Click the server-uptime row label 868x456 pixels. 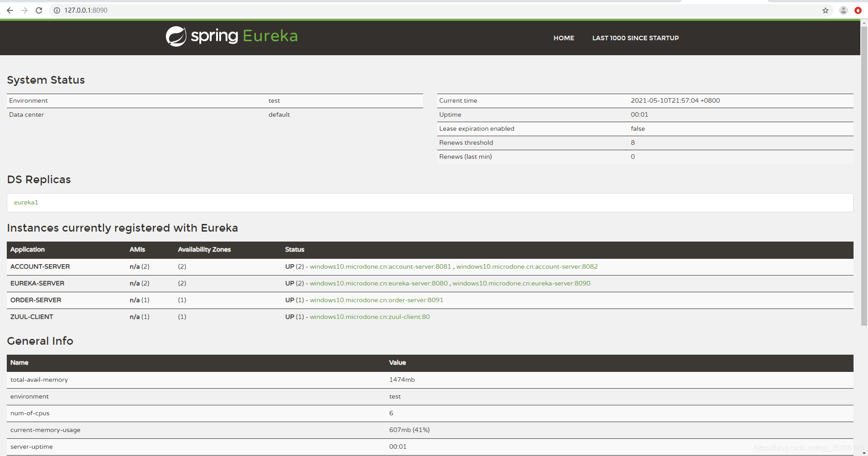(32, 446)
